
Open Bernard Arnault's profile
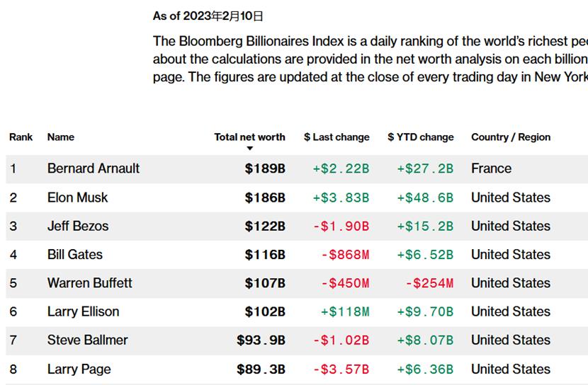(x=94, y=168)
